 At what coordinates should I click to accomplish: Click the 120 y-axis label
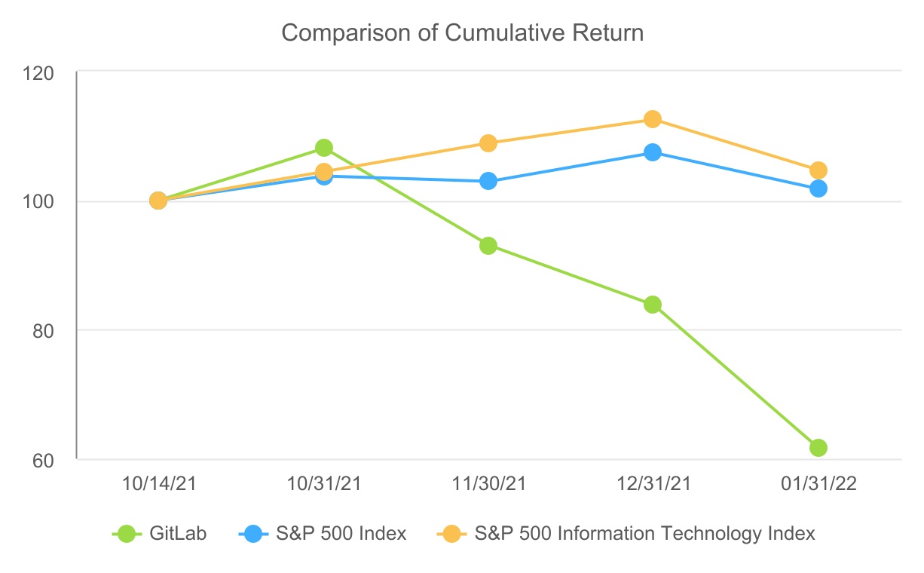click(x=40, y=73)
